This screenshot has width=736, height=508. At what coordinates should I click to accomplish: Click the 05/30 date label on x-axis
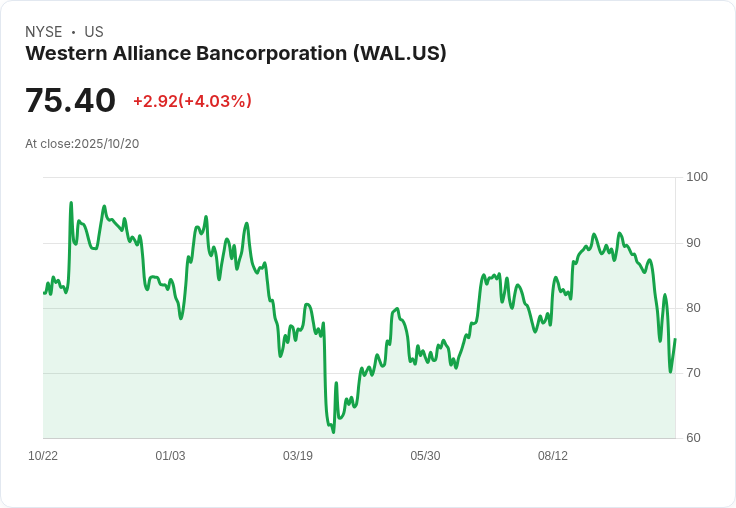click(425, 455)
